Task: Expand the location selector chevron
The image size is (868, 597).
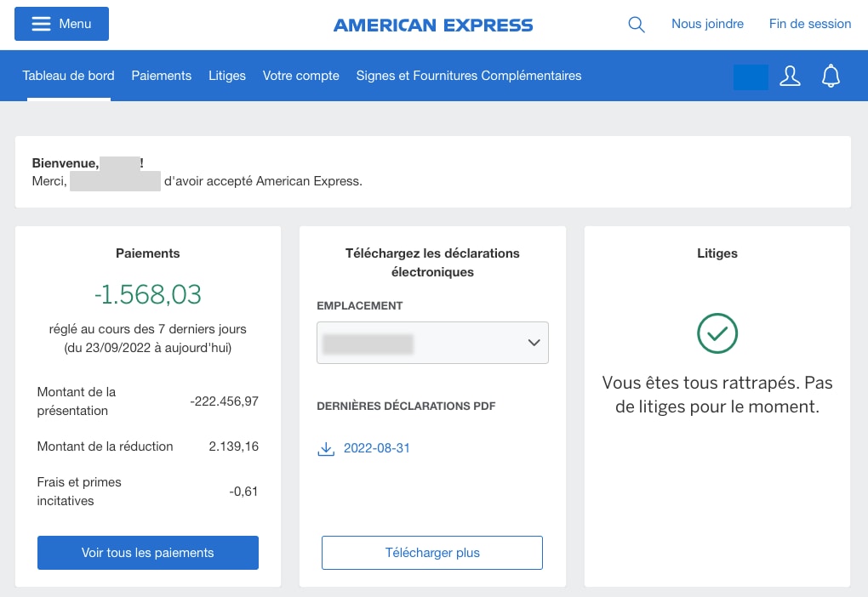Action: pyautogui.click(x=534, y=342)
